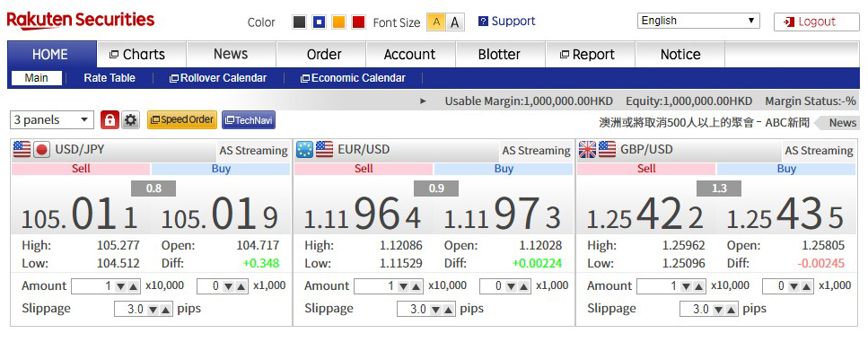The image size is (868, 342).
Task: Click the red lock icon
Action: pos(110,120)
